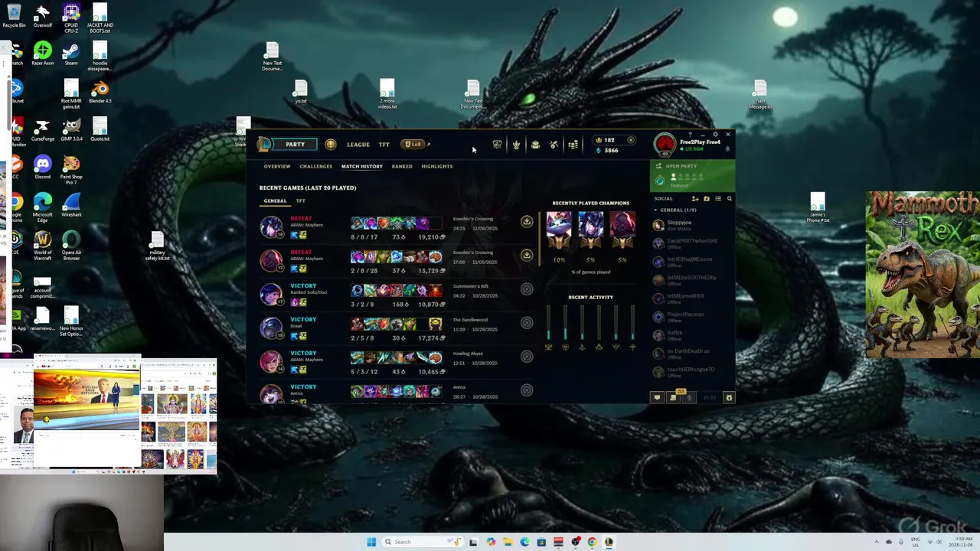Viewport: 980px width, 551px height.
Task: Open the missions icon with 33 badge
Action: [x=674, y=397]
